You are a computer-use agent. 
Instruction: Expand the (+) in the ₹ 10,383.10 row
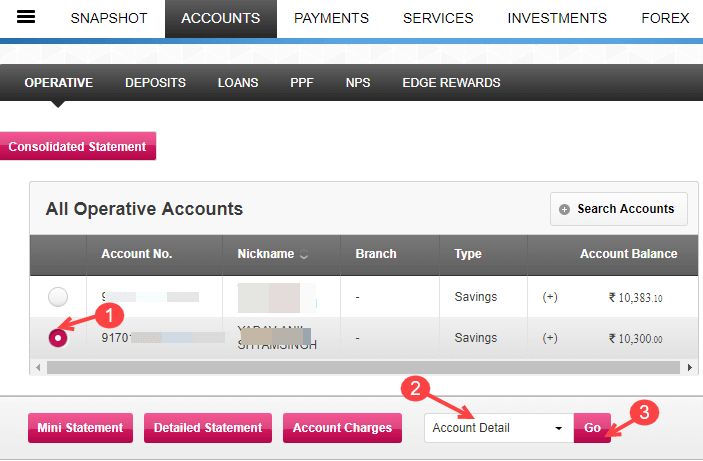550,297
